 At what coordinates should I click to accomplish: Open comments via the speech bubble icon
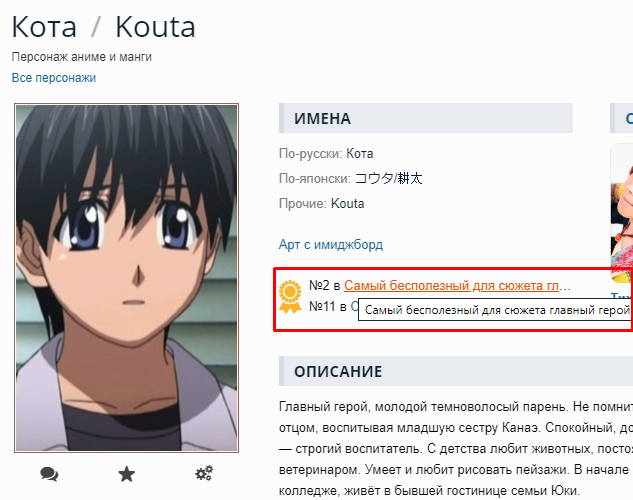pyautogui.click(x=49, y=474)
